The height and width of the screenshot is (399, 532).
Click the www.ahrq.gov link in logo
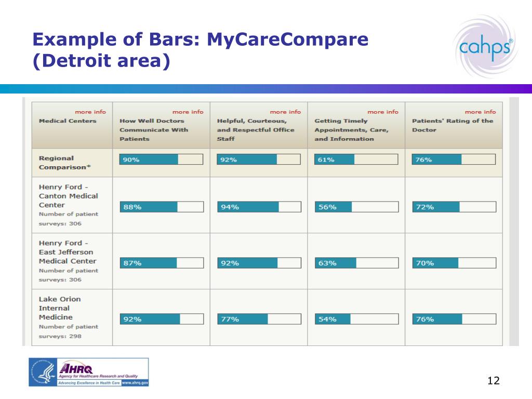tap(135, 383)
